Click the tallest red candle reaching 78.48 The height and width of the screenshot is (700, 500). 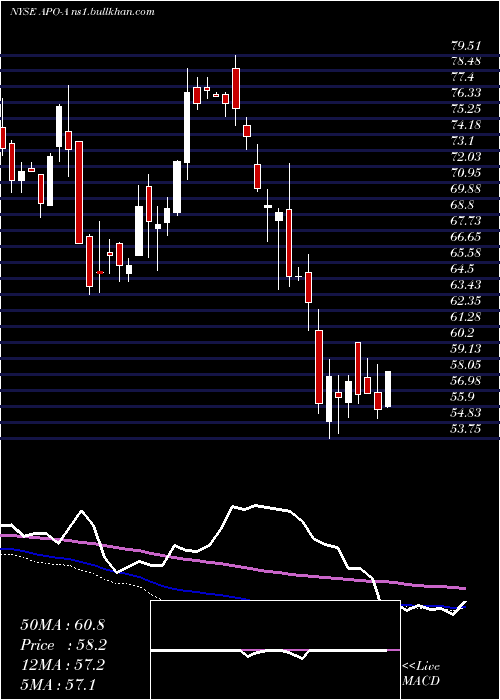(x=236, y=88)
